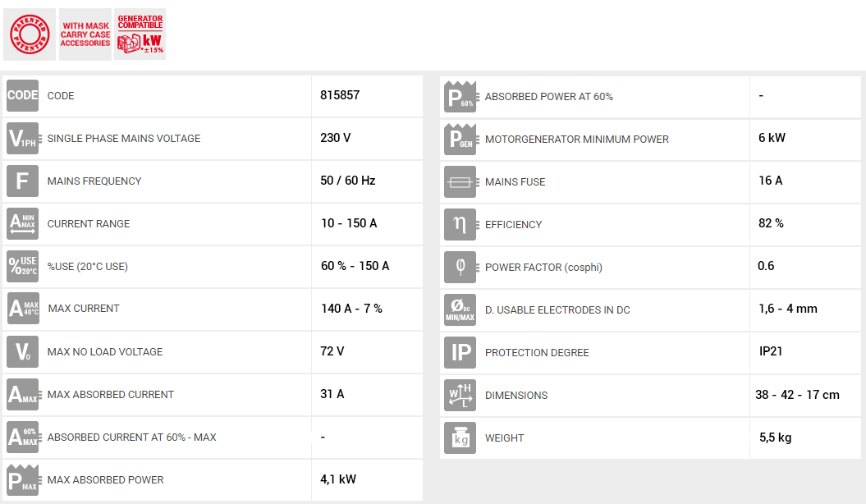The image size is (866, 504).
Task: Click the weight kg icon
Action: pos(460,438)
